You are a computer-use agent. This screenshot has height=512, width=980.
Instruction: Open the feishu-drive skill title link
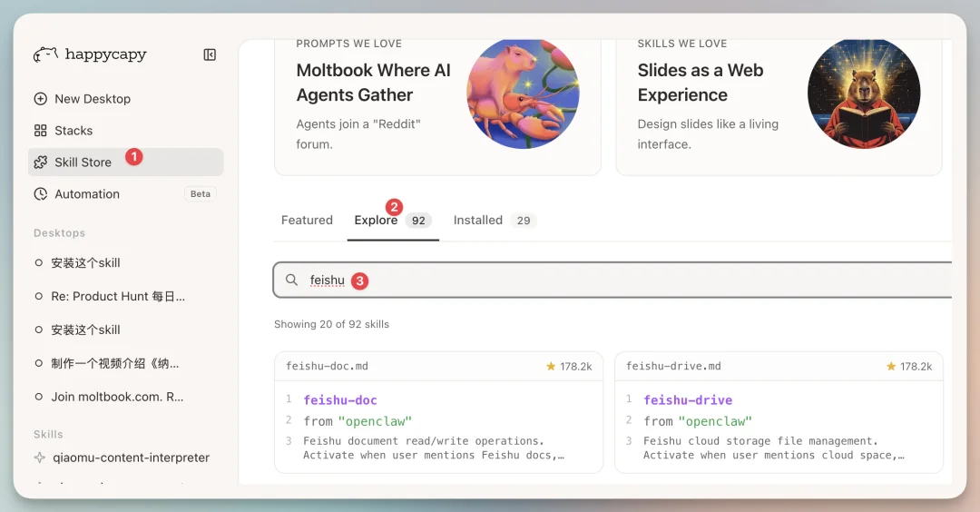688,400
